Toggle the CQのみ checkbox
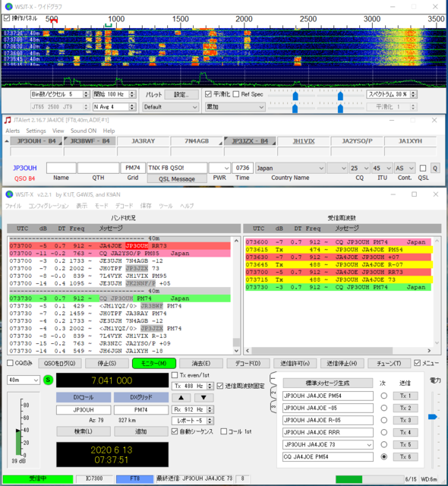 [x=10, y=363]
